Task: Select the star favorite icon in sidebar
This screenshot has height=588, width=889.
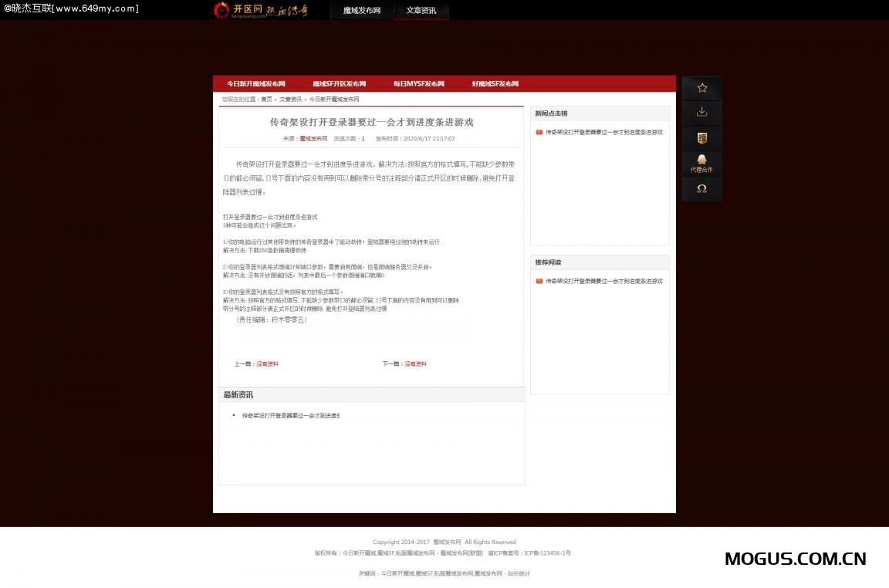Action: [x=701, y=87]
